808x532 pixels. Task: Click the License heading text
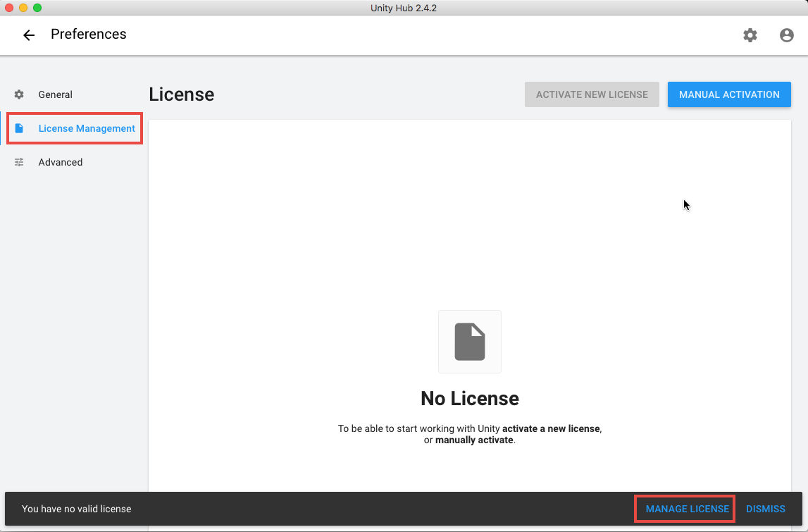tap(181, 94)
